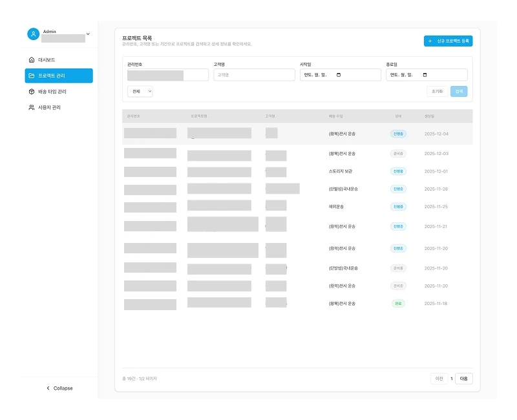Click the Admin user avatar icon
This screenshot has height=420, width=517.
click(34, 34)
